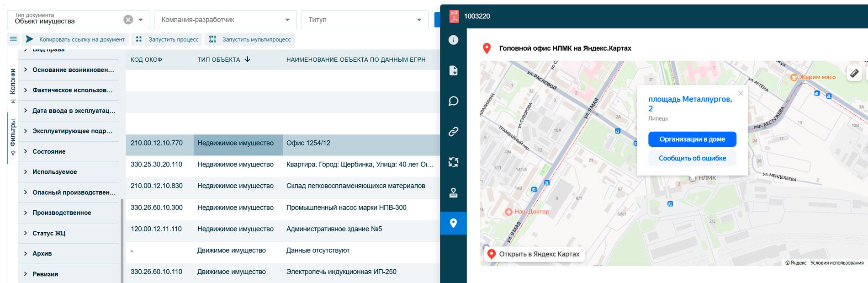The height and width of the screenshot is (283, 868).
Task: Expand the 'Статус ЖЦ' filter
Action: 49,233
